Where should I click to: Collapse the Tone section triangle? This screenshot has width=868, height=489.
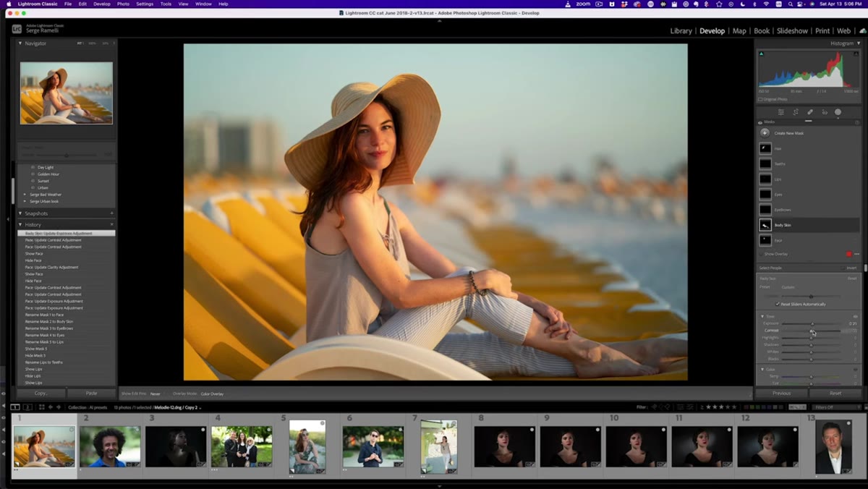pos(762,316)
